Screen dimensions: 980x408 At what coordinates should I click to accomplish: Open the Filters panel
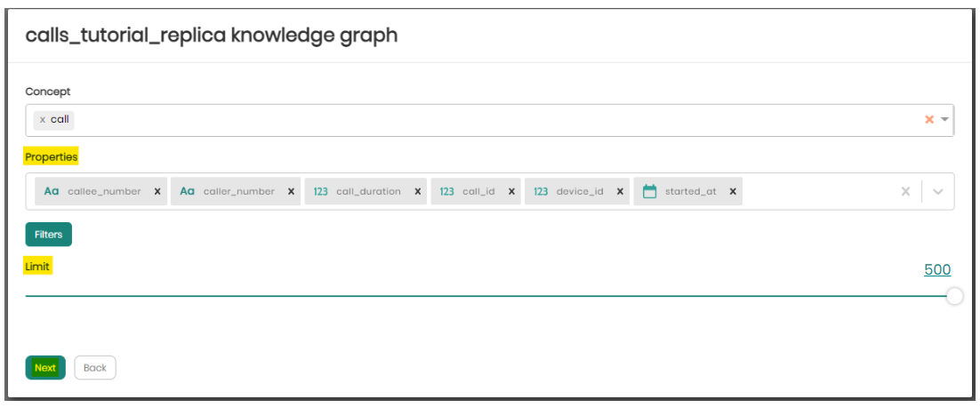point(48,235)
